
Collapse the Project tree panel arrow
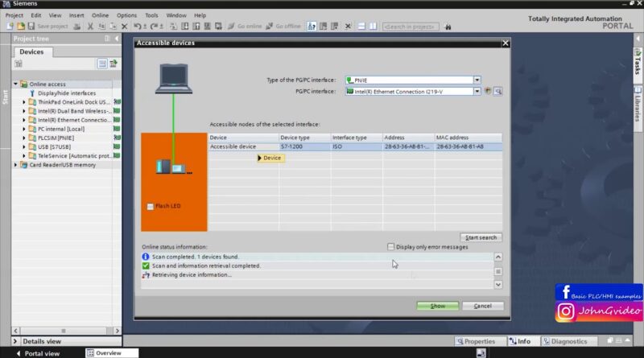click(x=117, y=39)
